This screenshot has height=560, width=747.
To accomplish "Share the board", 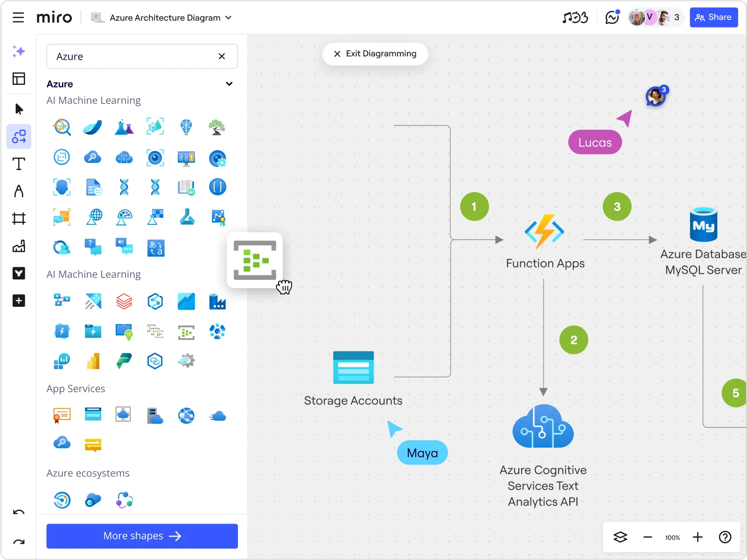I will pos(714,17).
